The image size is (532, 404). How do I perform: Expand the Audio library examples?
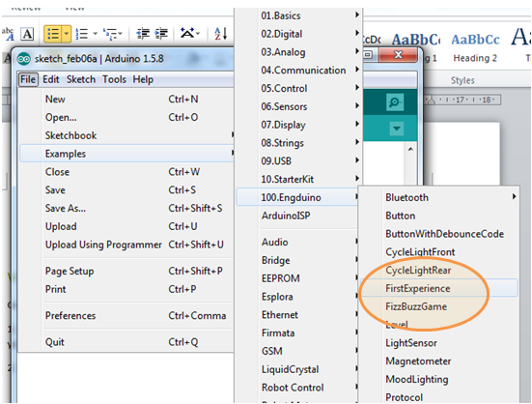point(298,242)
